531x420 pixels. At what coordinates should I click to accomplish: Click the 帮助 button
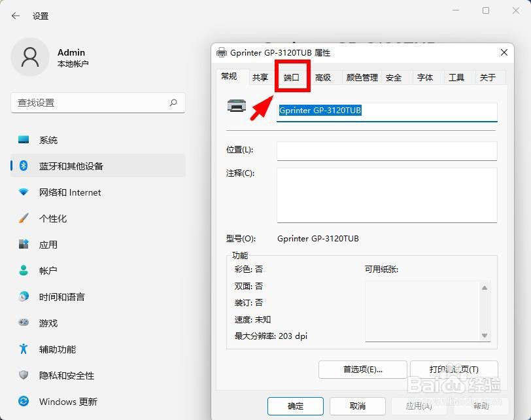point(481,406)
